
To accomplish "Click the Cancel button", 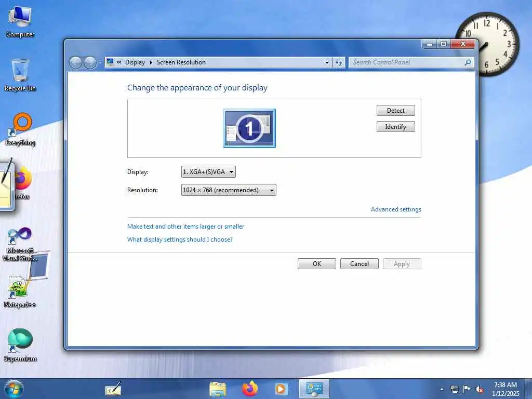I will [x=360, y=263].
